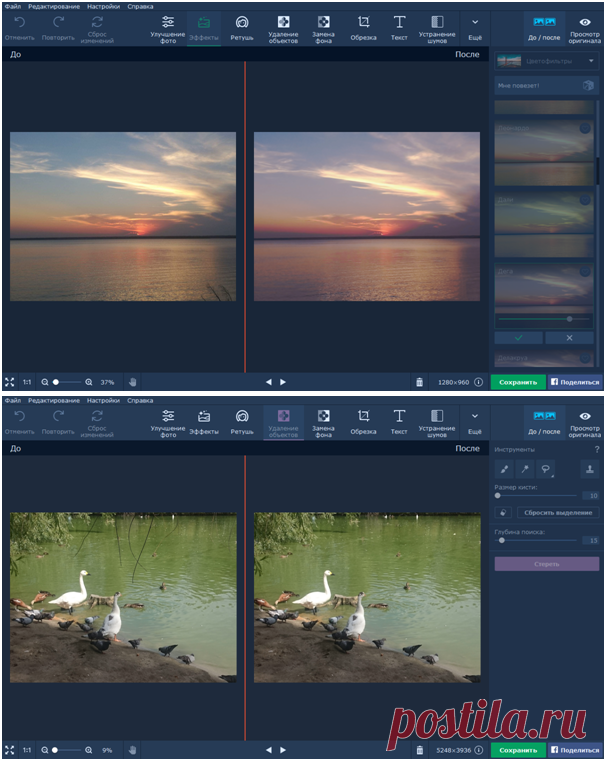Open Обрезка crop tool in the lower window

(x=363, y=421)
